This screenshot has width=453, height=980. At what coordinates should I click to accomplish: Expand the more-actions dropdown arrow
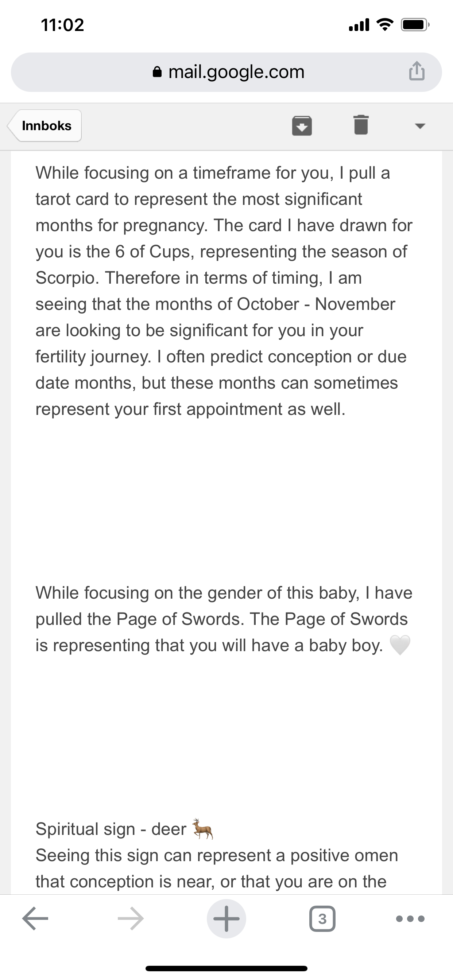pos(419,126)
